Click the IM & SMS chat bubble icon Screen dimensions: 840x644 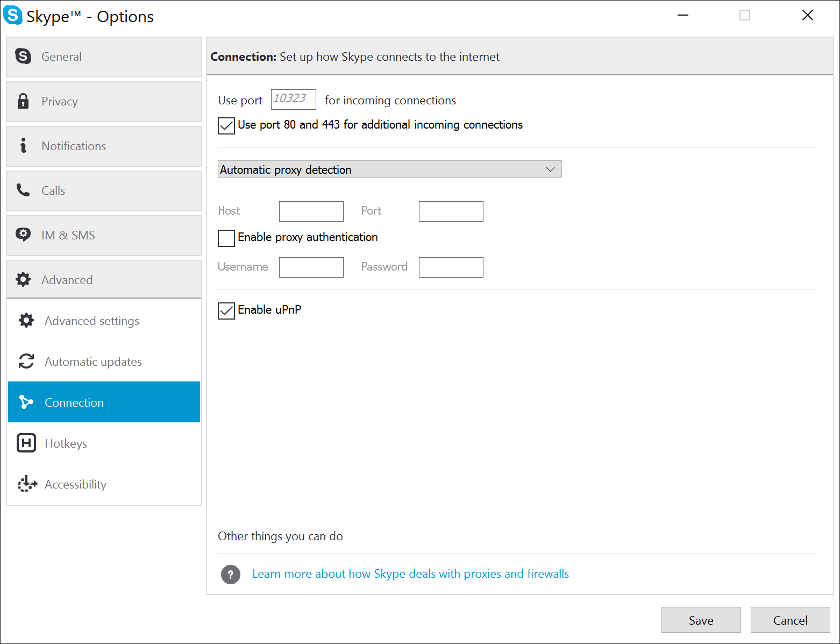pos(23,235)
